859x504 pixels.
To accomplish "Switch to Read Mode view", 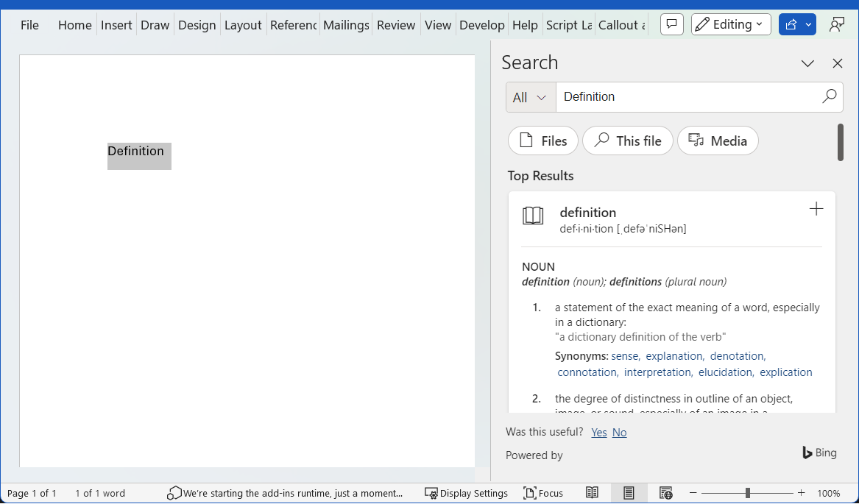I will tap(592, 493).
